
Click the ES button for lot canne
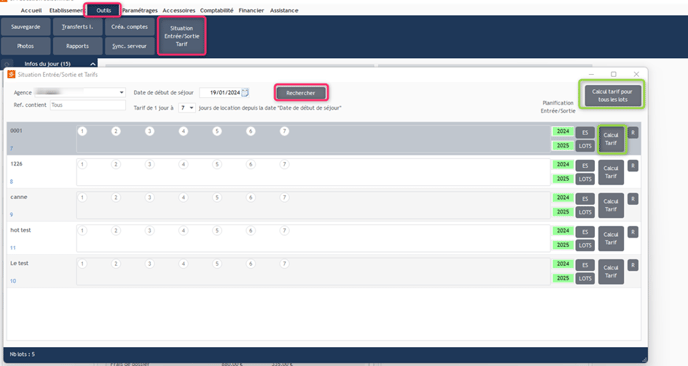click(585, 199)
